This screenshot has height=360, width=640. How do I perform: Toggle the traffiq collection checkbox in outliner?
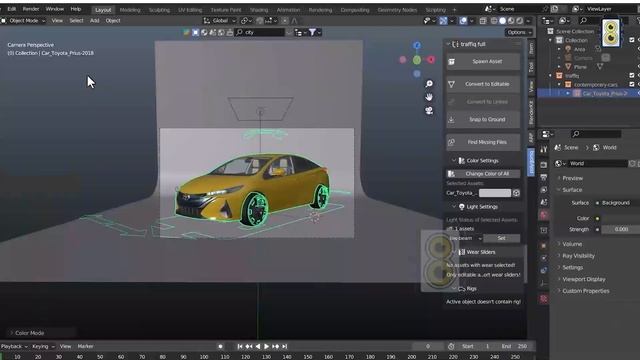point(632,76)
